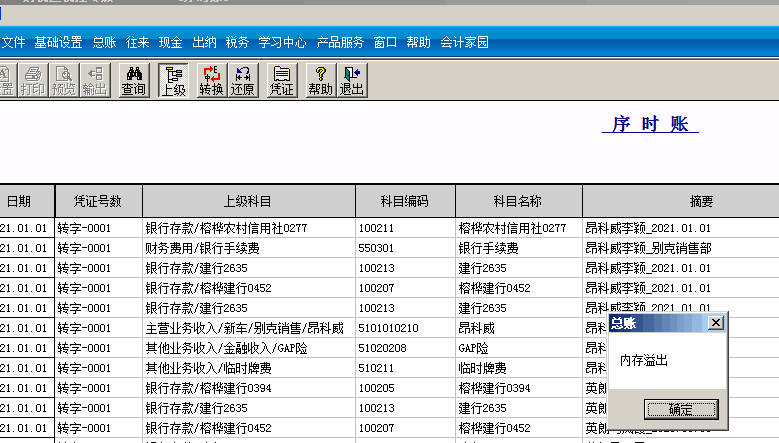Click the 退出 exit toolbar icon

(x=352, y=80)
